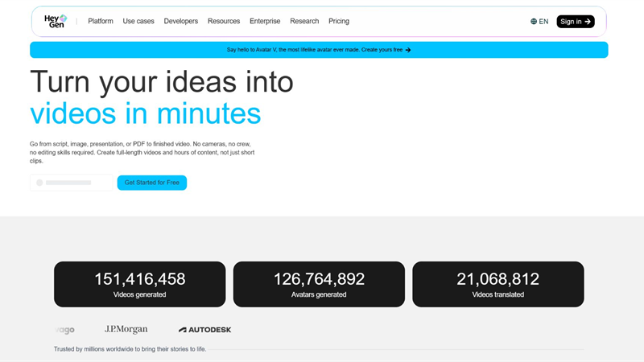Open the Resources menu
Screen dimensions: 644x362
[x=224, y=21]
